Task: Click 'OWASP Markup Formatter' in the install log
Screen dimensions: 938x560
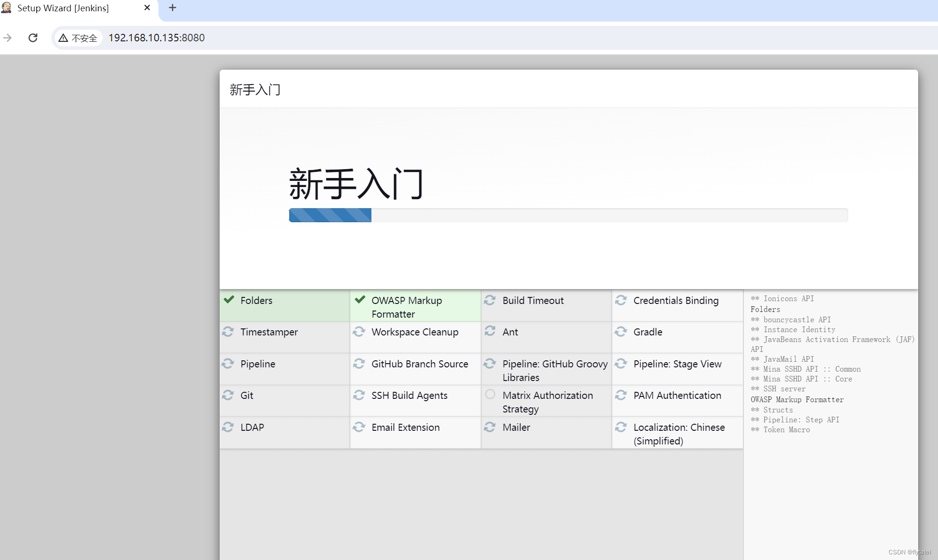Action: coord(797,399)
